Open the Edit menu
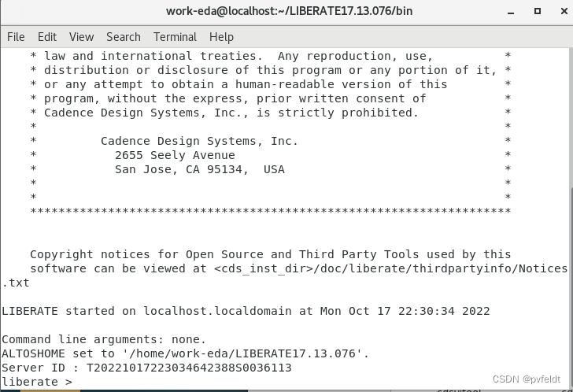The image size is (573, 392). pyautogui.click(x=47, y=37)
